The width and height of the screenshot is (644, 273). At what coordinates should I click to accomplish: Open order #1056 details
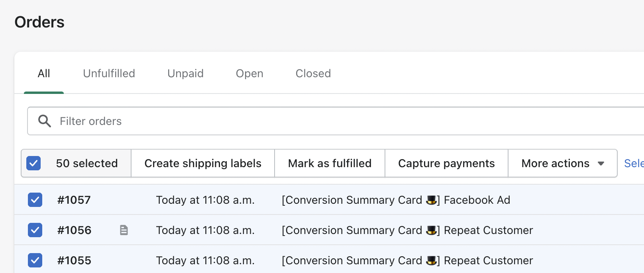click(75, 230)
